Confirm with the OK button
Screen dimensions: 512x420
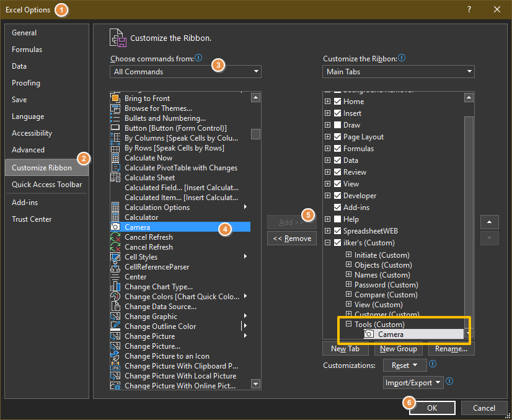(432, 408)
